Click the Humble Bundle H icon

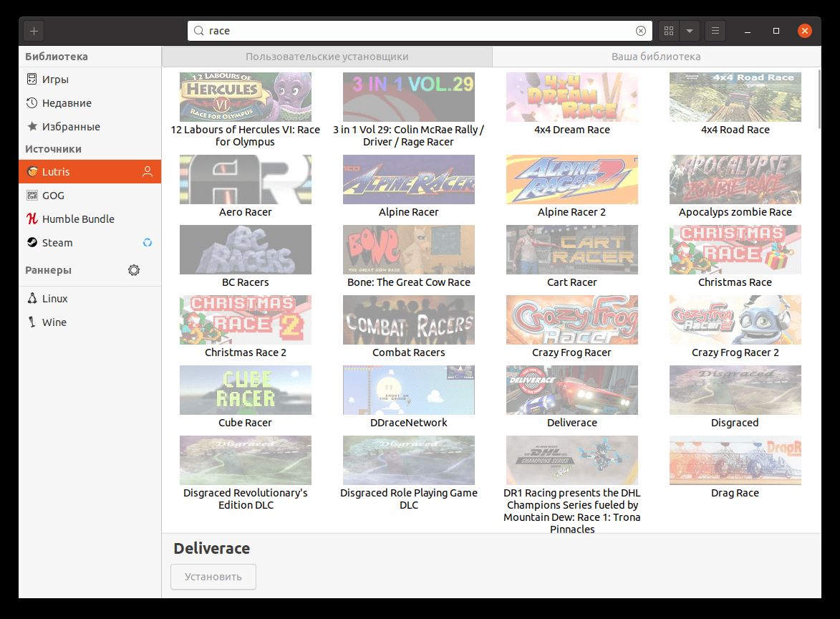point(32,219)
